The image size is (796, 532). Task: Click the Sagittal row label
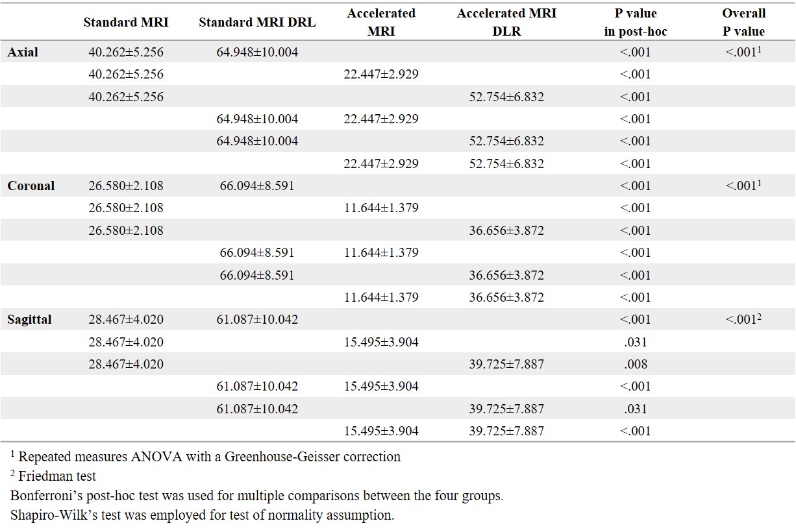(30, 320)
